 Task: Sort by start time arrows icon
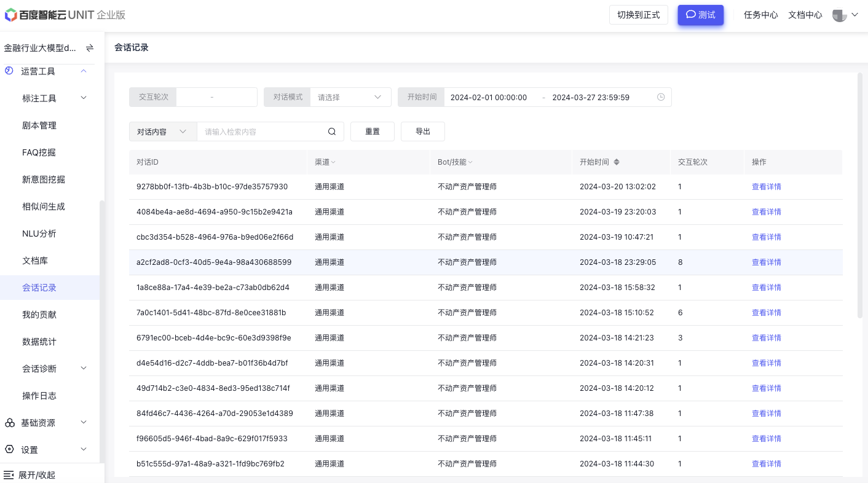click(x=617, y=162)
